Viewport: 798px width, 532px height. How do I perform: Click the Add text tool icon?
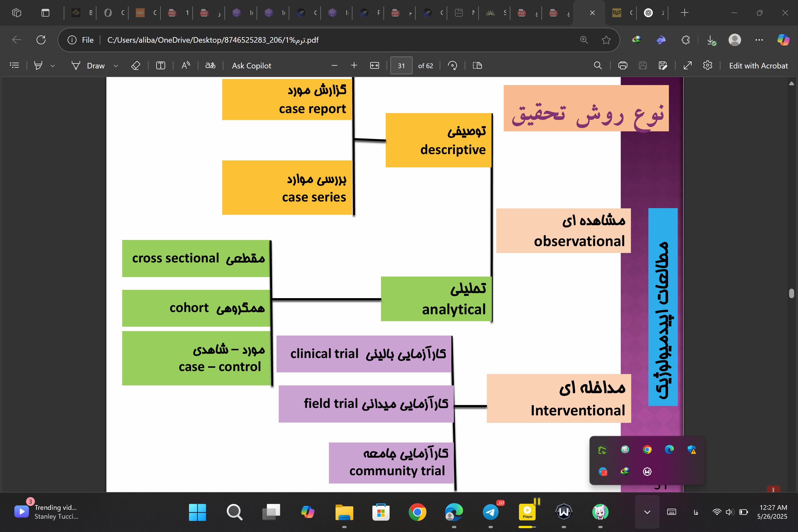point(160,65)
